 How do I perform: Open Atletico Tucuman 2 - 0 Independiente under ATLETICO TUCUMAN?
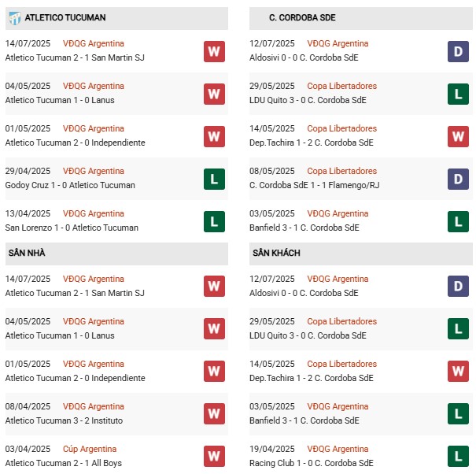click(75, 143)
